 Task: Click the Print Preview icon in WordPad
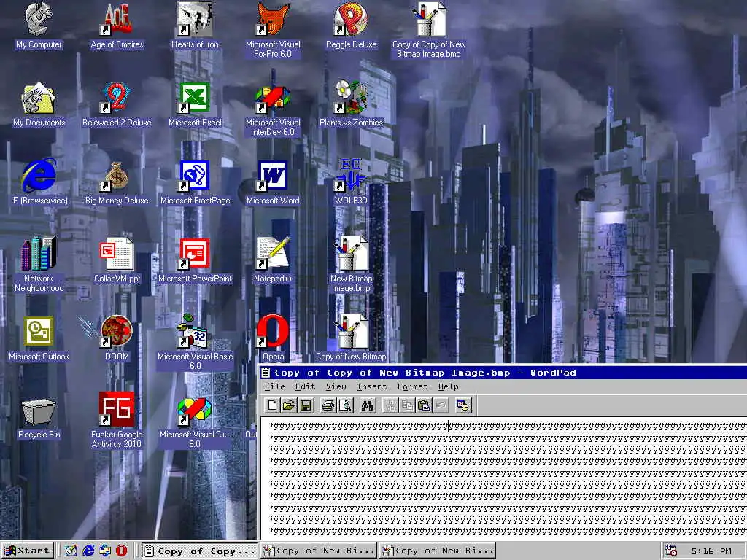click(344, 405)
